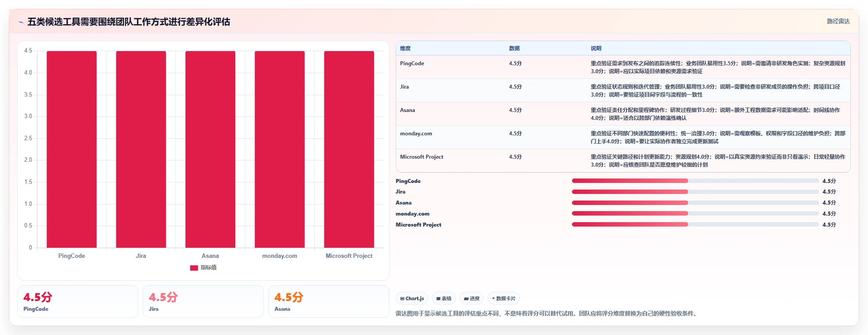
Task: Click the monday.com description starting 重点验证不同部门
Action: (718, 138)
